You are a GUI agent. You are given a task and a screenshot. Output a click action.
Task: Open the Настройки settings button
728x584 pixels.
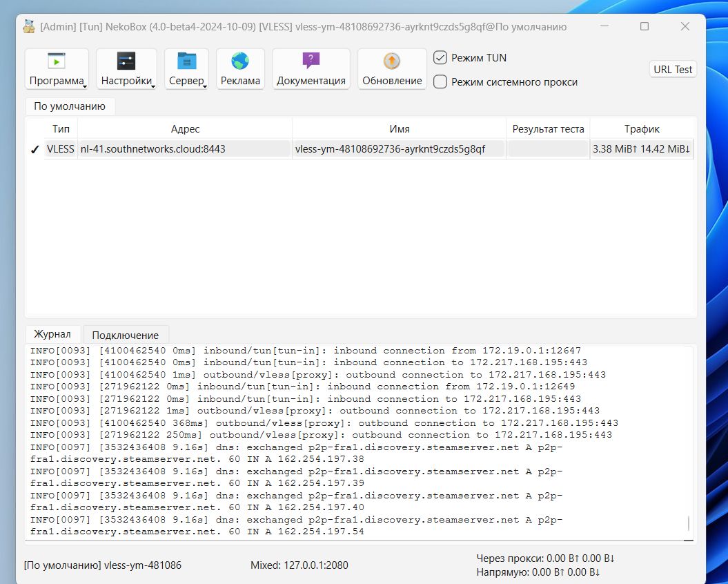click(126, 69)
